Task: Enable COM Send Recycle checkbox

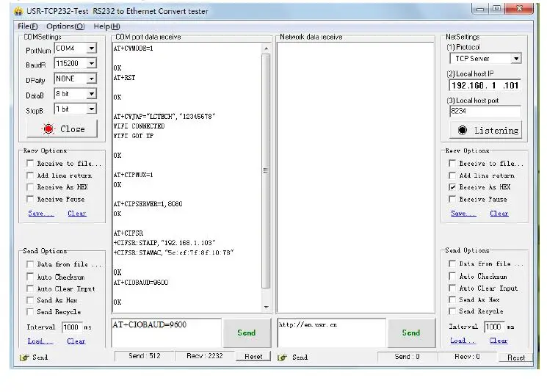Action: pyautogui.click(x=30, y=311)
